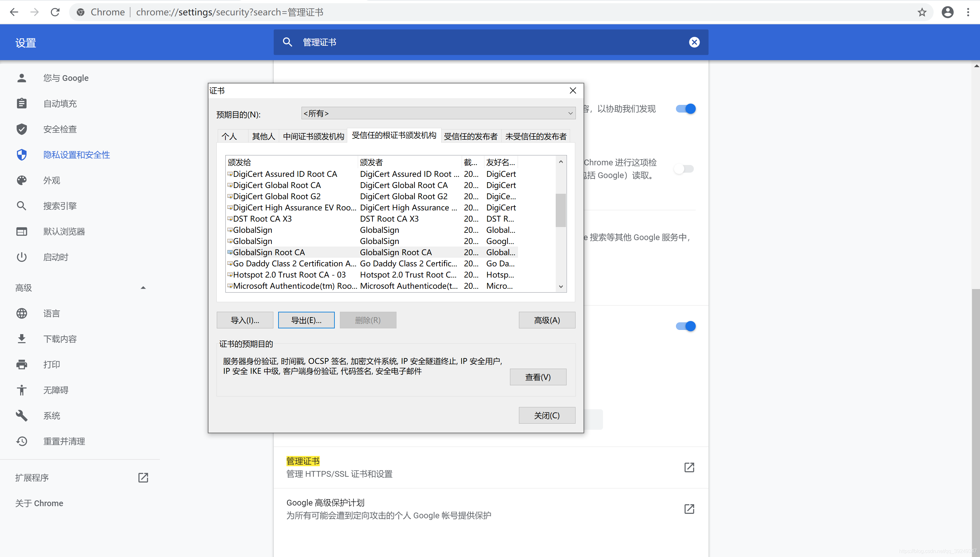Click the 关闭(C) button
The image size is (980, 557).
(547, 415)
